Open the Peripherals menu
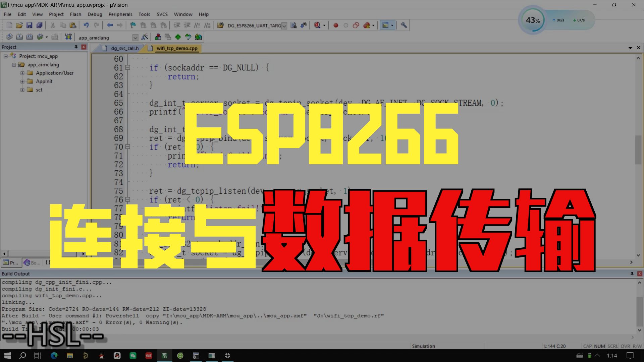This screenshot has width=644, height=362. (x=120, y=14)
